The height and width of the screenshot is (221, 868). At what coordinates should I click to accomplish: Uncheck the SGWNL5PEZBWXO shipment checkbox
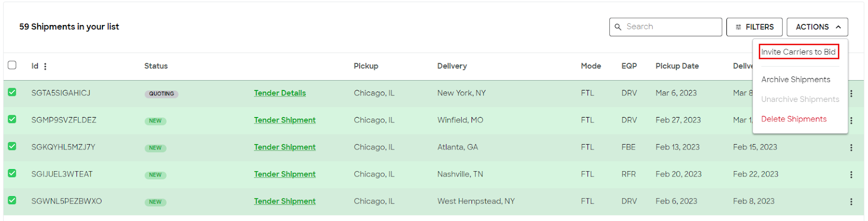pos(12,201)
